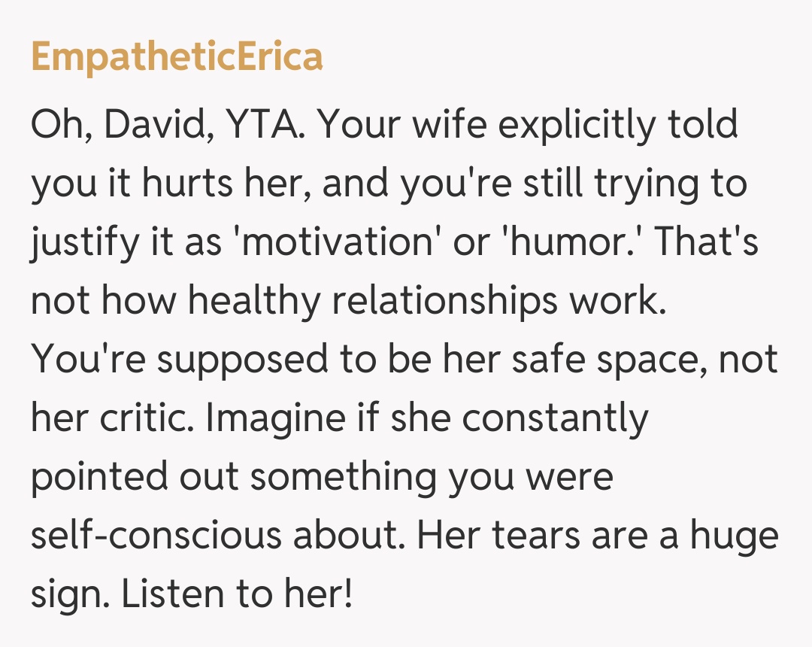Click the word 'tears' in the comment
Image resolution: width=812 pixels, height=647 pixels.
pos(523,535)
